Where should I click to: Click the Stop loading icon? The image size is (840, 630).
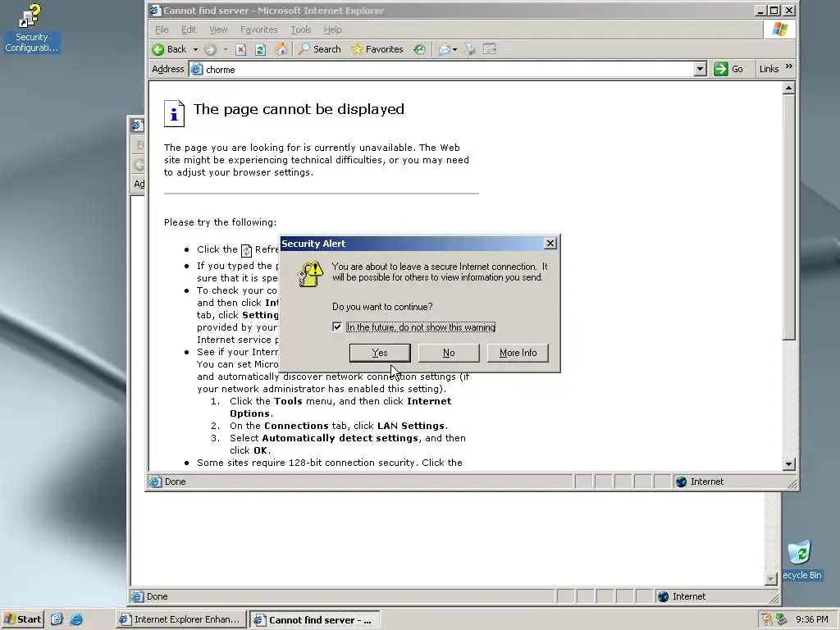240,50
